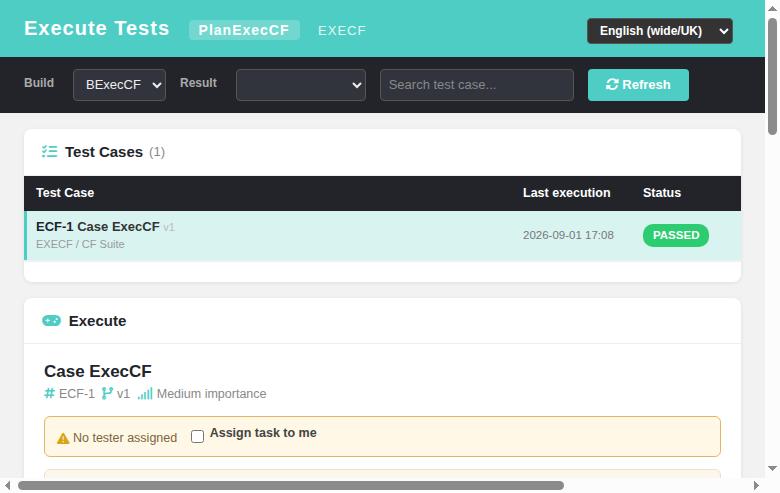Click the branch icon beside v1
This screenshot has width=780, height=493.
(107, 394)
